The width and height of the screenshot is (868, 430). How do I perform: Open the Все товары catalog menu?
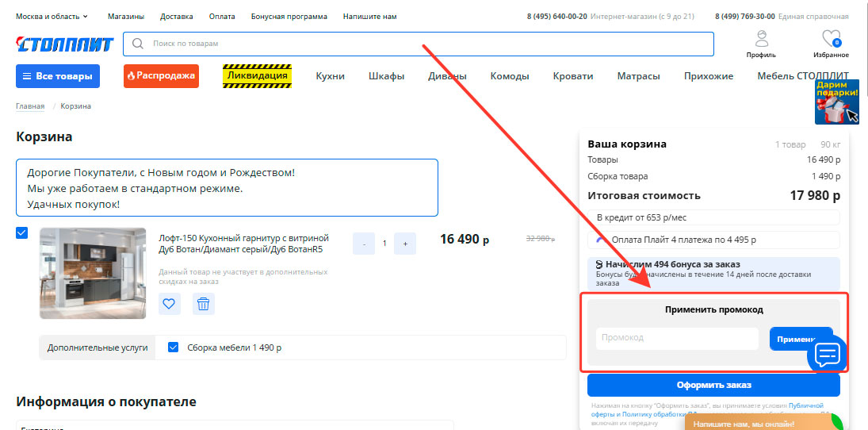pyautogui.click(x=58, y=76)
